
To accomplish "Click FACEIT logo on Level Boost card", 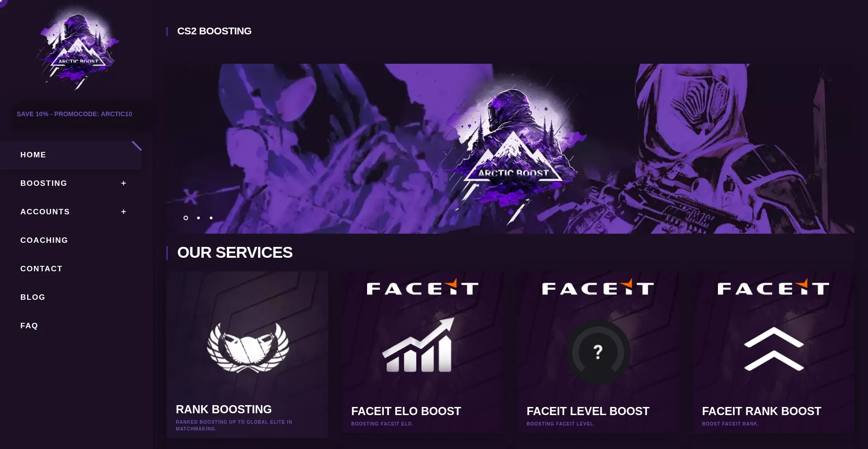I will pos(598,287).
